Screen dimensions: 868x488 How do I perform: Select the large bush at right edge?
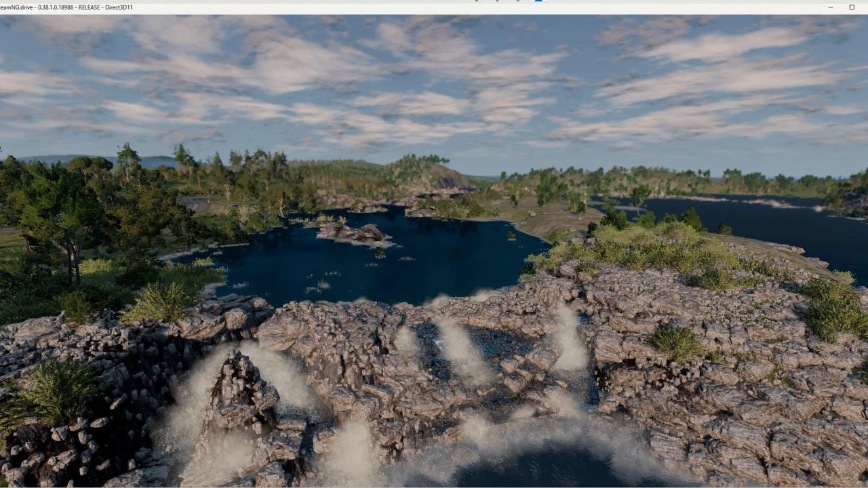pos(834,308)
